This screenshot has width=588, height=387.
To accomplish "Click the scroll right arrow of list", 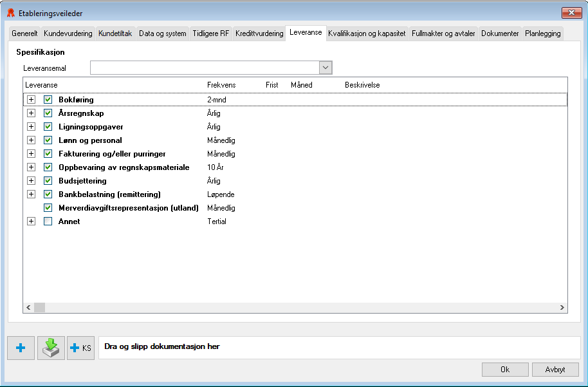I will pyautogui.click(x=562, y=307).
